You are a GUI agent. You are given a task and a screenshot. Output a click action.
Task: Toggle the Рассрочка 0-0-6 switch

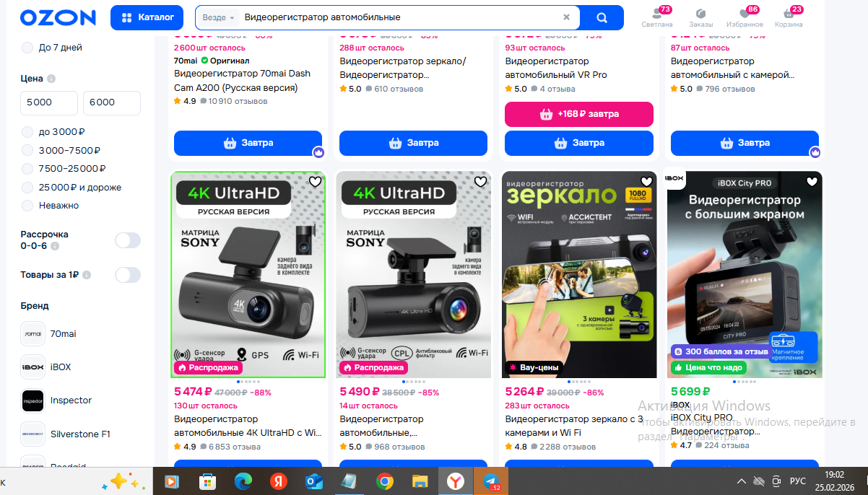point(128,240)
